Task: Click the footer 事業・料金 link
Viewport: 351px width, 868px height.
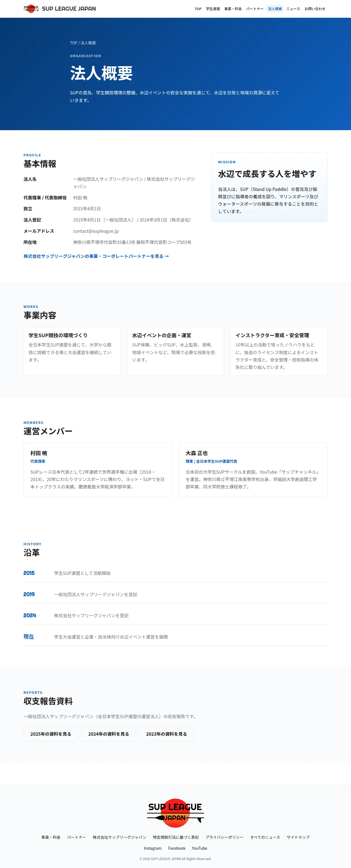Action: point(51,837)
